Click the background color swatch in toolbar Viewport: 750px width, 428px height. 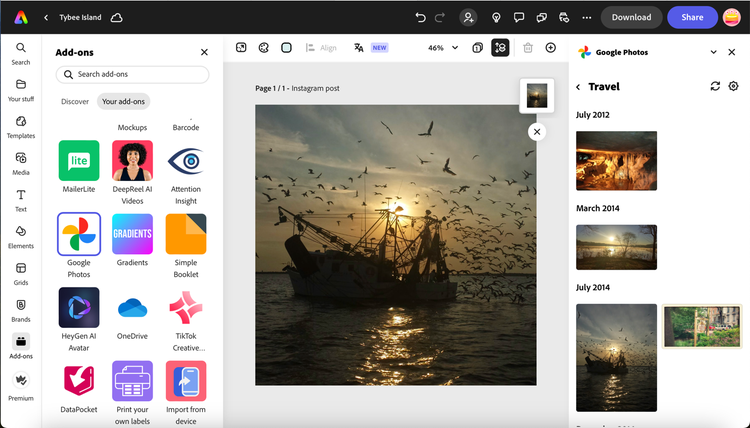[x=286, y=48]
